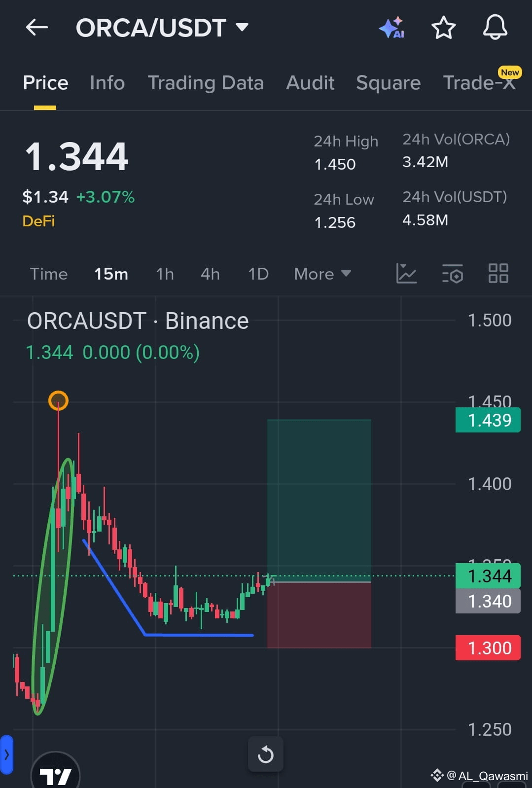Select the 15m chart interval
This screenshot has height=788, width=532.
(x=111, y=274)
